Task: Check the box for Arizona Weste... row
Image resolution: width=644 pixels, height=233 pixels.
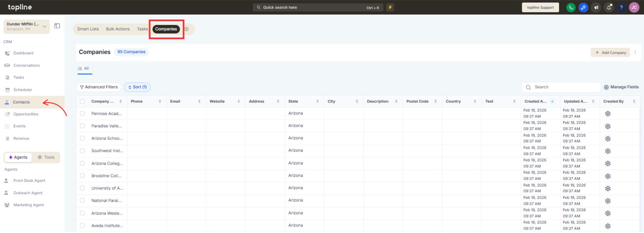Action: tap(82, 213)
